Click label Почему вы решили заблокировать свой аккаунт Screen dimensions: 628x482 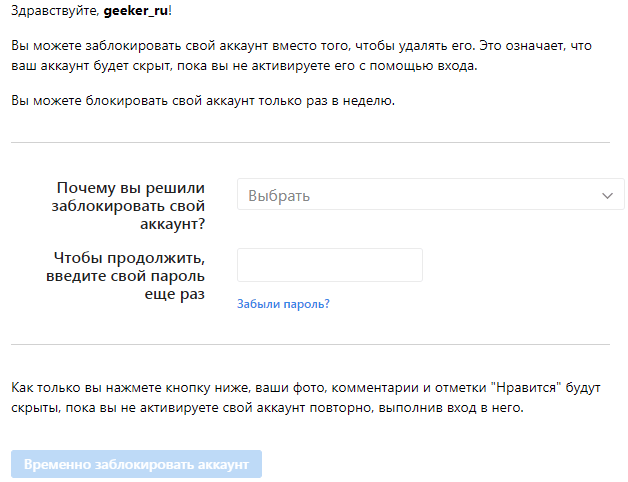[x=131, y=205]
